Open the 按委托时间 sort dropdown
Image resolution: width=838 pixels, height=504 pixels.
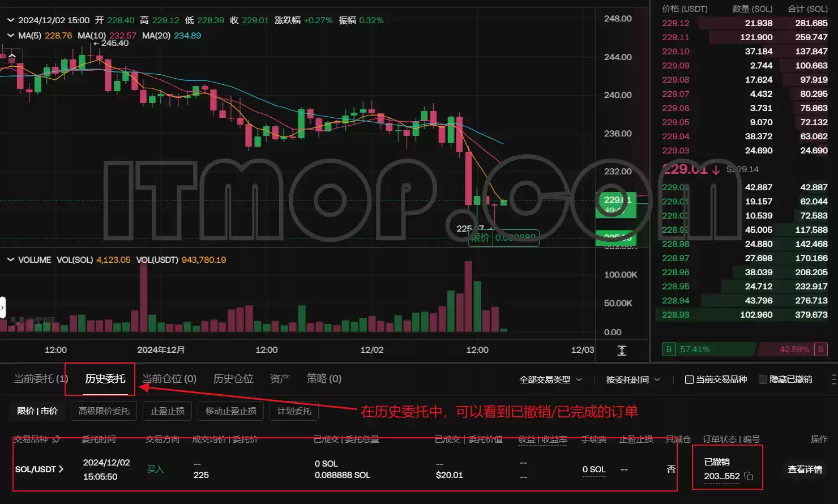pos(633,379)
